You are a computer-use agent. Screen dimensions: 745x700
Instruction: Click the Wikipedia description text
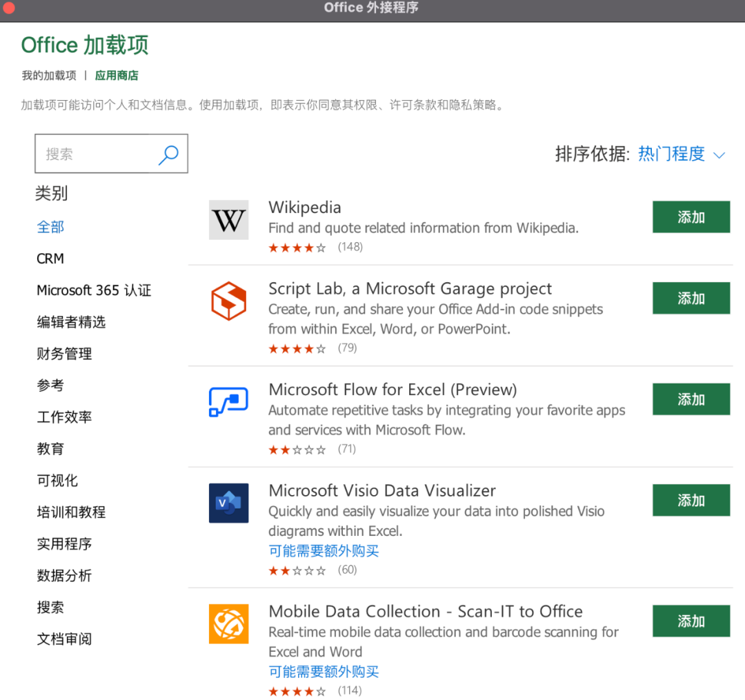pos(424,228)
